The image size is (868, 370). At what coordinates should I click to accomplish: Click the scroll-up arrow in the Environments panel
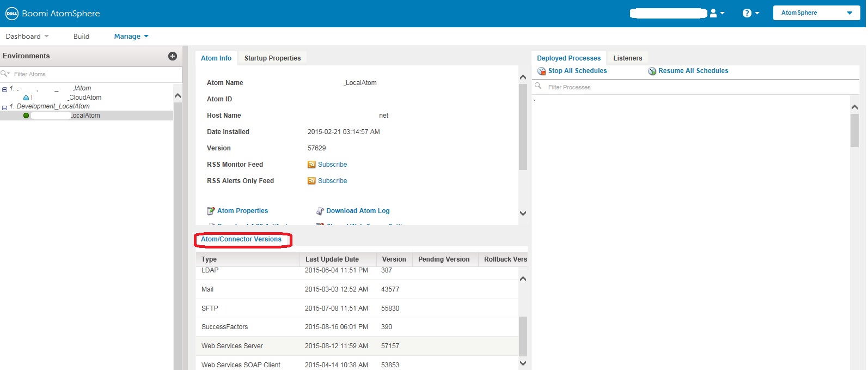[178, 96]
